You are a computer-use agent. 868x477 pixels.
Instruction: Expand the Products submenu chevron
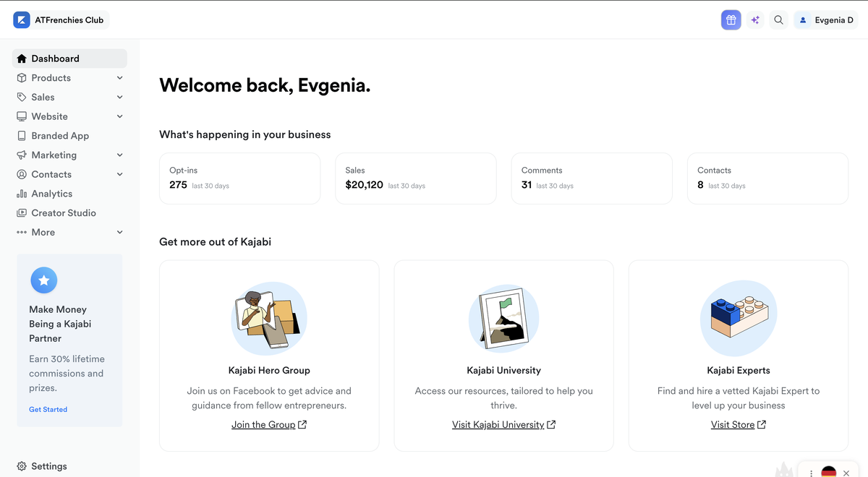120,78
